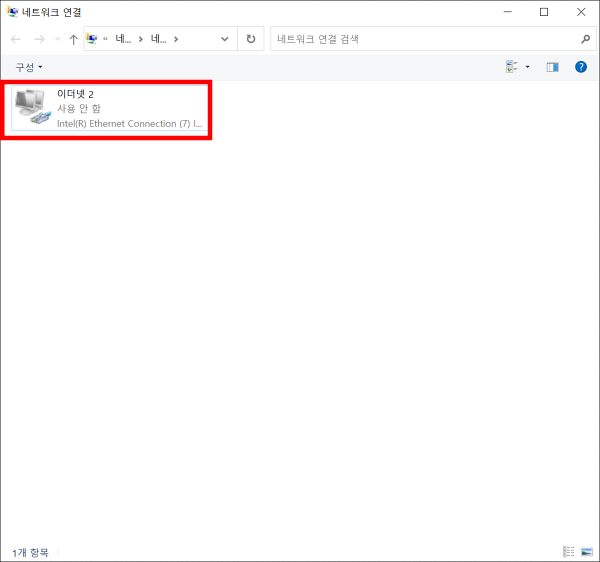Click the 1개 항목 status text
The width and height of the screenshot is (600, 562).
[31, 552]
